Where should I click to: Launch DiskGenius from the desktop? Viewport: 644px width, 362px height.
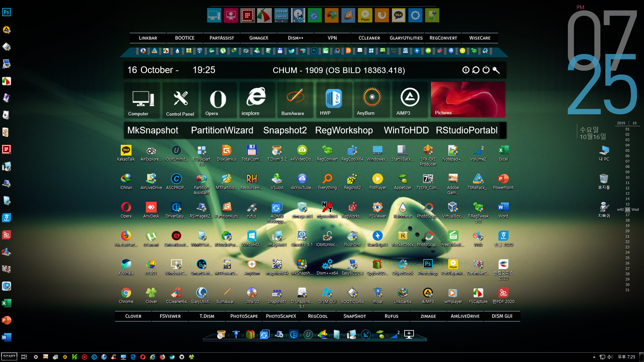click(226, 153)
